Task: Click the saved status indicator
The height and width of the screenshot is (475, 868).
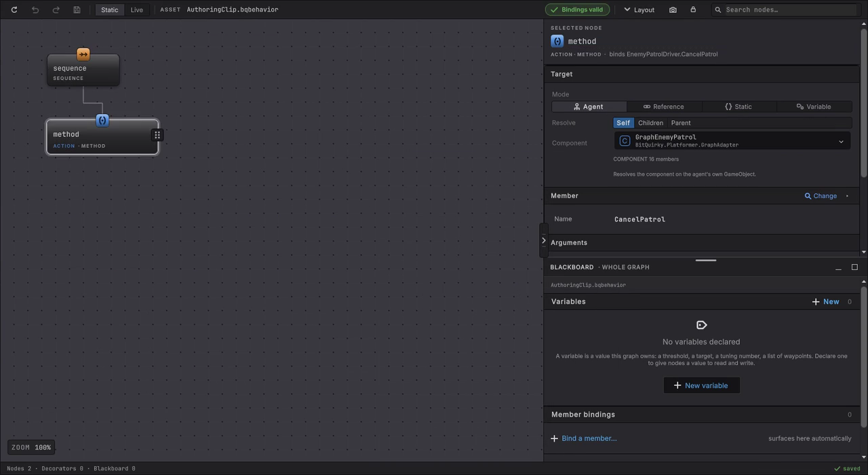Action: 847,468
